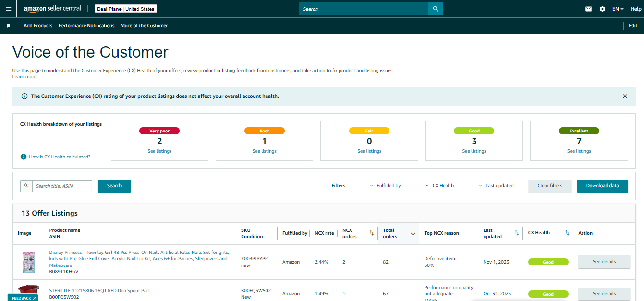Focus the Search title, ASIN field
This screenshot has height=301, width=644.
(x=62, y=186)
